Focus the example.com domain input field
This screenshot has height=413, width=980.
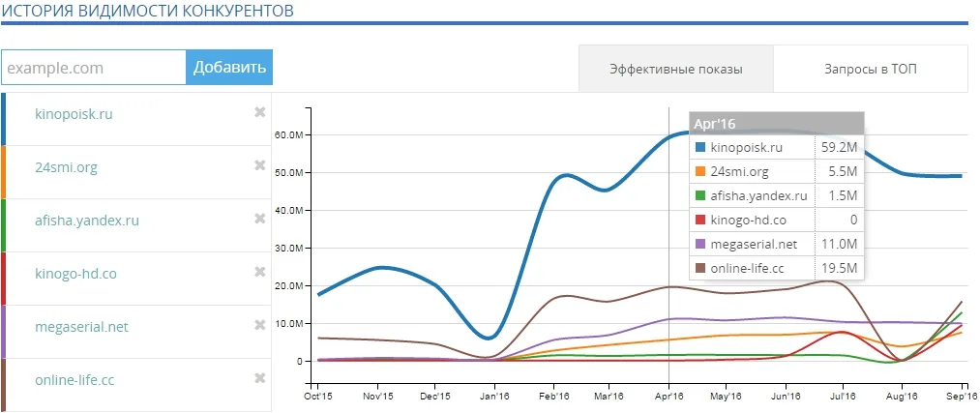pyautogui.click(x=94, y=67)
